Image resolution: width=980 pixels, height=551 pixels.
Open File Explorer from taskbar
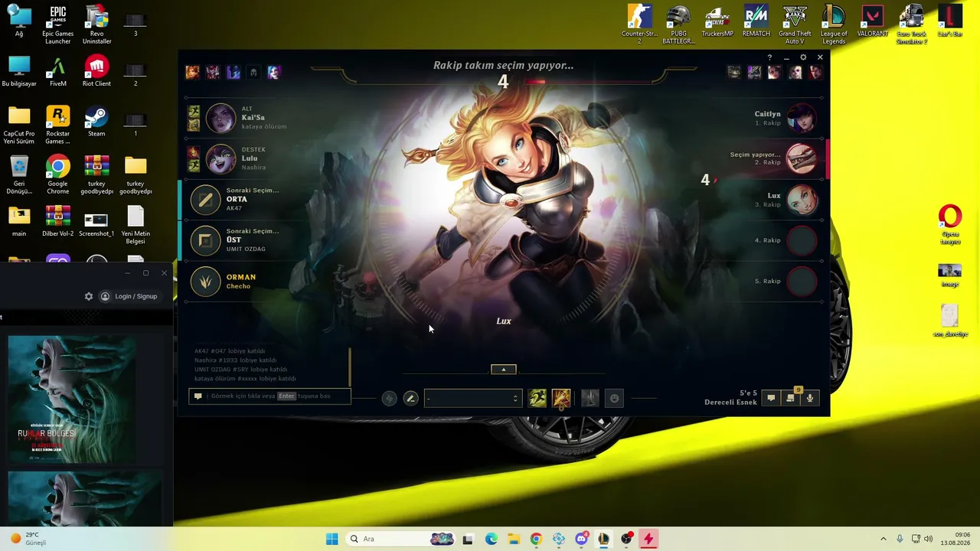coord(513,539)
